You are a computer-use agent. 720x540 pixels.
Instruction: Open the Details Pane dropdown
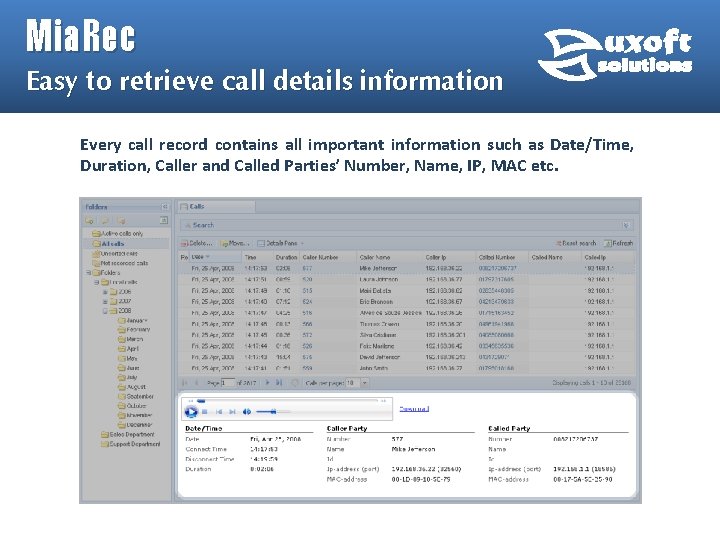coord(281,243)
